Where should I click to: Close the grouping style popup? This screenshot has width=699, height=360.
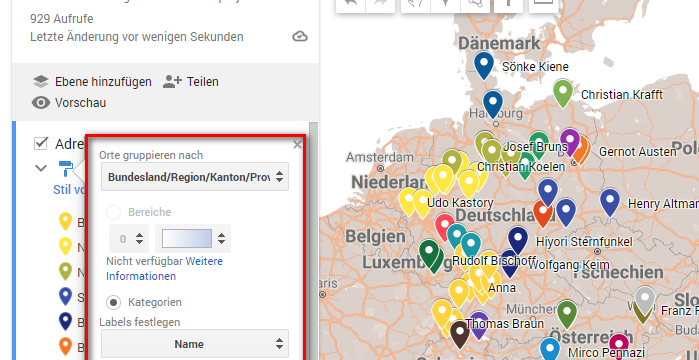pos(297,144)
